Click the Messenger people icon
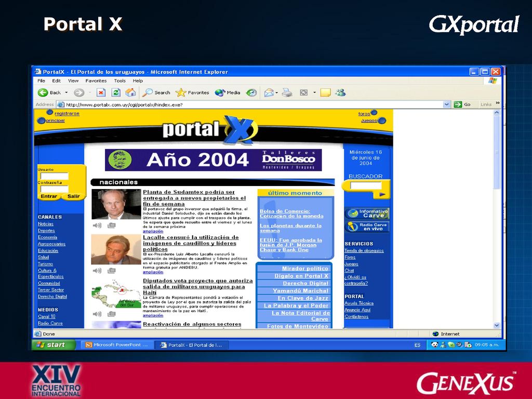This screenshot has height=399, width=532. (340, 92)
